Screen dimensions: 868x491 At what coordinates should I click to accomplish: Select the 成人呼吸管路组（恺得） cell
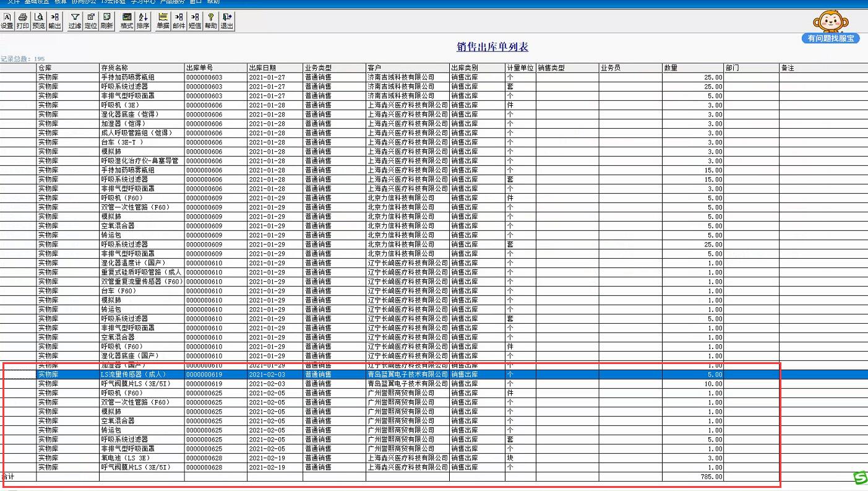tap(142, 133)
